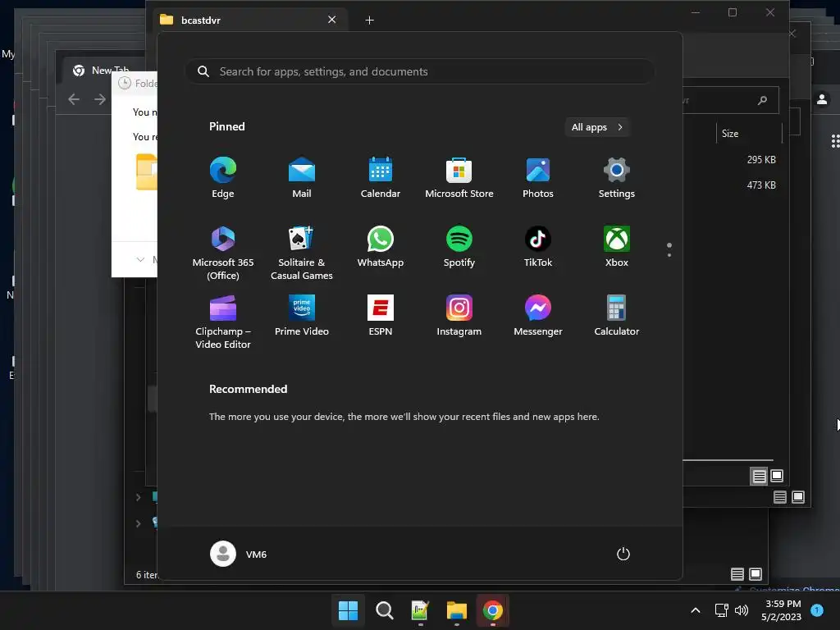Launch the Xbox app

click(617, 247)
